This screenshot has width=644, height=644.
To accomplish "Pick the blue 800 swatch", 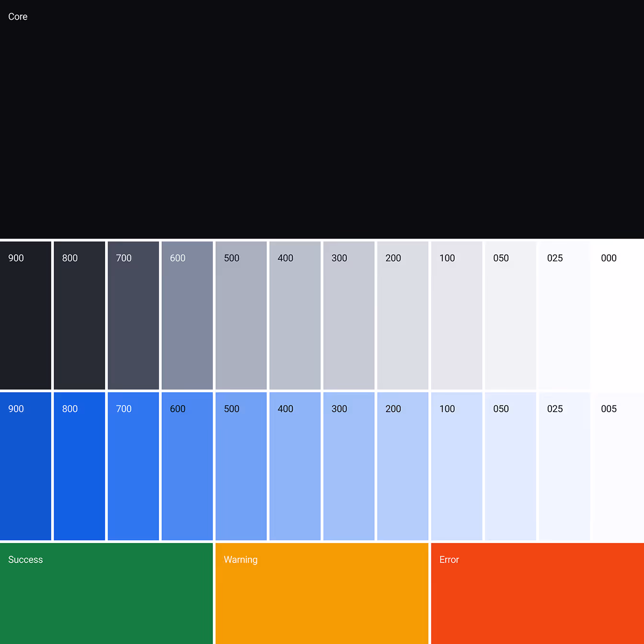I will click(x=80, y=466).
